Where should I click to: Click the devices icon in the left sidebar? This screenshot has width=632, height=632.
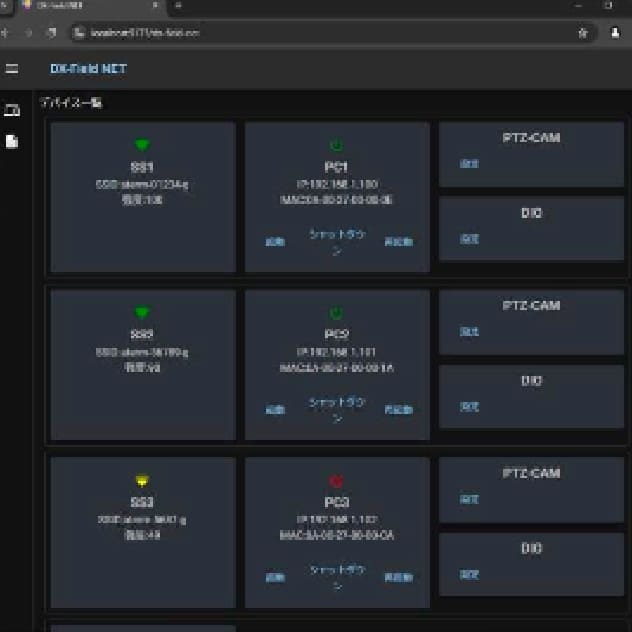click(12, 110)
